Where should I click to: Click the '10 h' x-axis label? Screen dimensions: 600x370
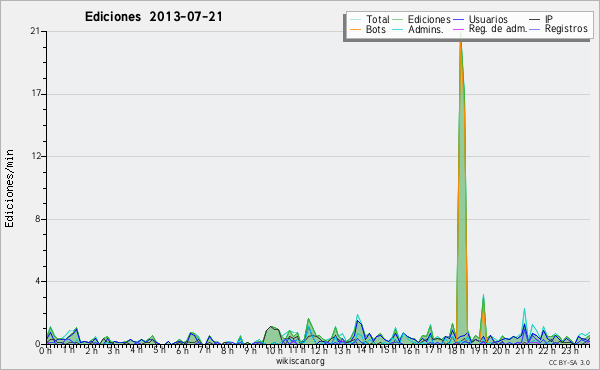pyautogui.click(x=274, y=351)
